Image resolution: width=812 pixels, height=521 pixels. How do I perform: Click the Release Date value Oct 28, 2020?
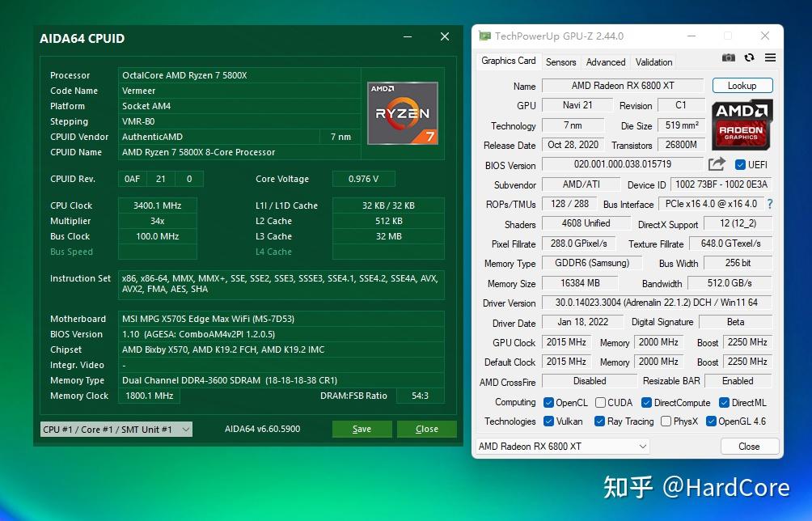pos(573,145)
